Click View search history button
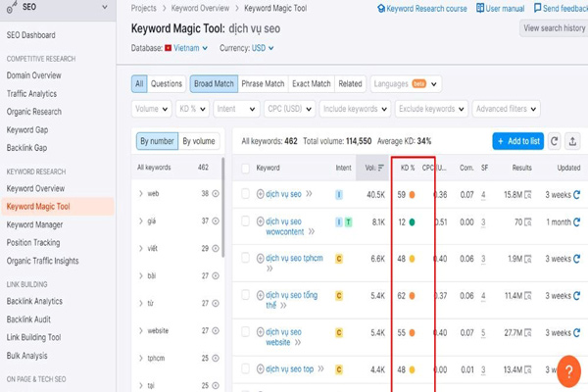Viewport: 588px width, 392px height. click(554, 28)
